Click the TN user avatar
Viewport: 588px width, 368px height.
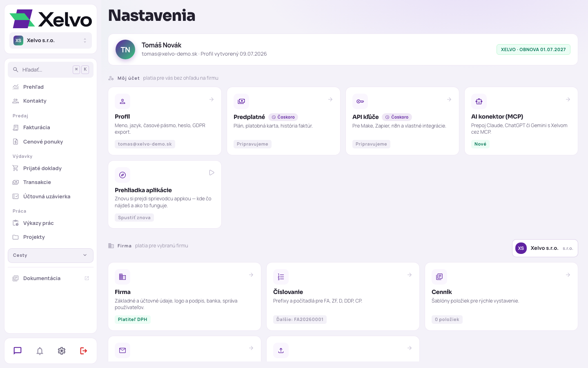125,49
